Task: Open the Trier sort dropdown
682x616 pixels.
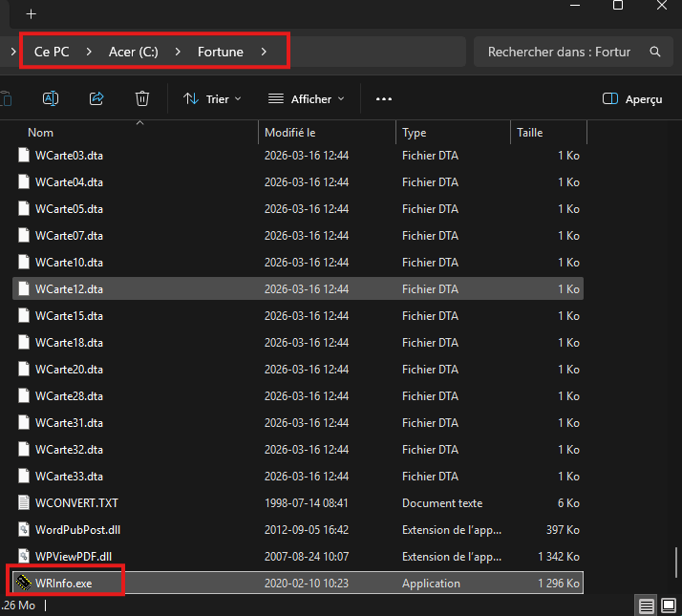Action: tap(212, 98)
